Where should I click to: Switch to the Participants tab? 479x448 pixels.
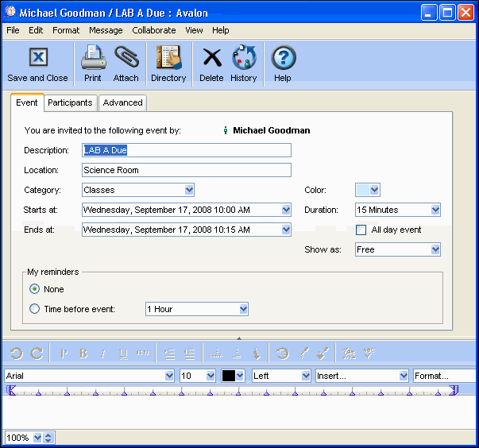pos(70,102)
